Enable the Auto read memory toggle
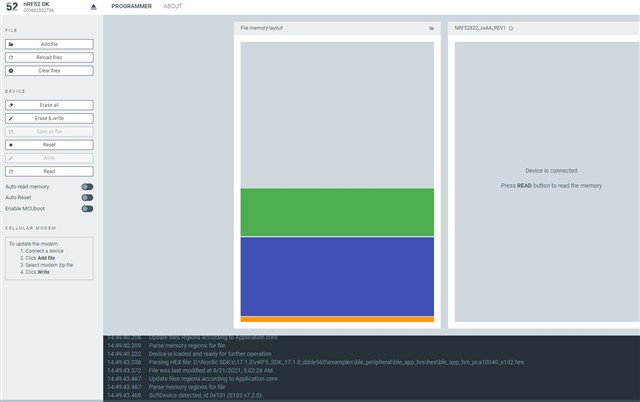640x402 pixels. [87, 186]
